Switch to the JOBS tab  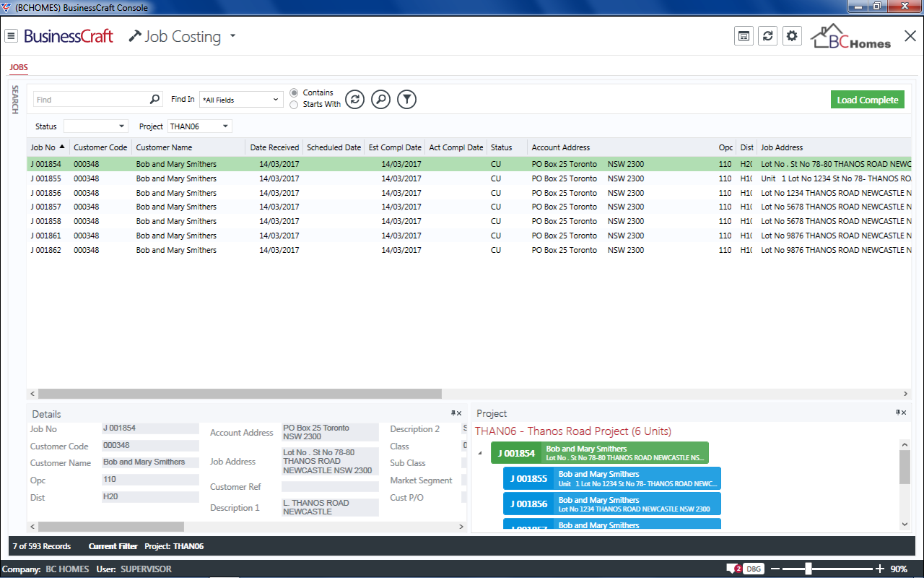point(19,67)
